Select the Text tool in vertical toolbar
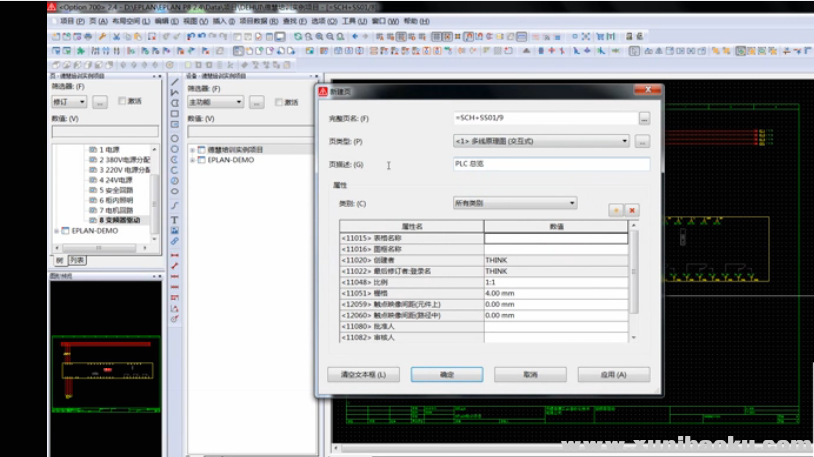Image resolution: width=814 pixels, height=457 pixels. pyautogui.click(x=175, y=219)
